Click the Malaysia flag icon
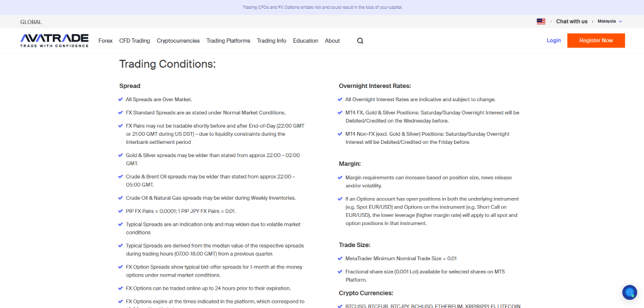 coord(541,21)
